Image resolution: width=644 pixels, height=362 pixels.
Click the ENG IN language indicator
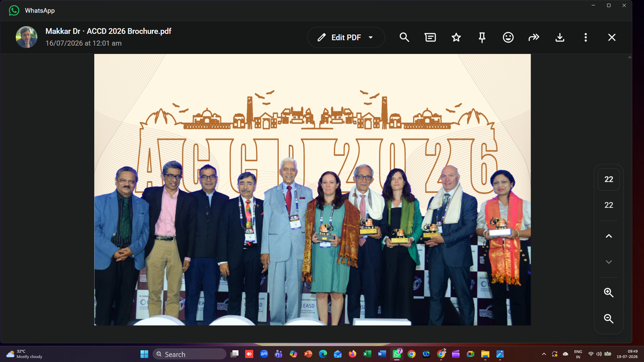click(578, 354)
